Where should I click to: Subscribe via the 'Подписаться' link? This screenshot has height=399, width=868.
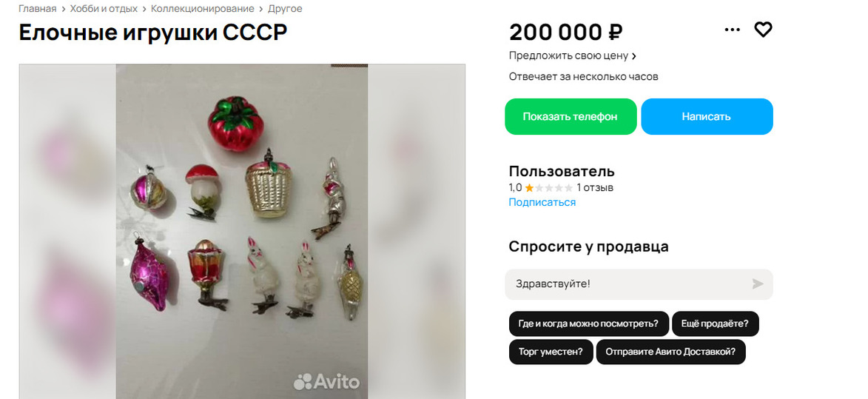click(x=542, y=202)
